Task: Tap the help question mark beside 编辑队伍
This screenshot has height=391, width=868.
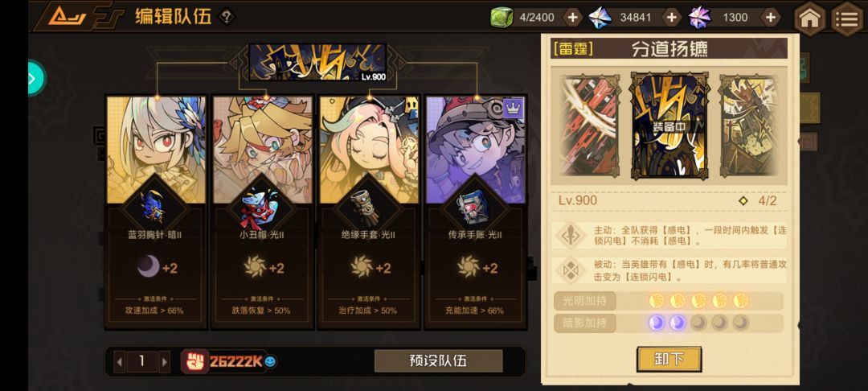Action: pos(226,17)
